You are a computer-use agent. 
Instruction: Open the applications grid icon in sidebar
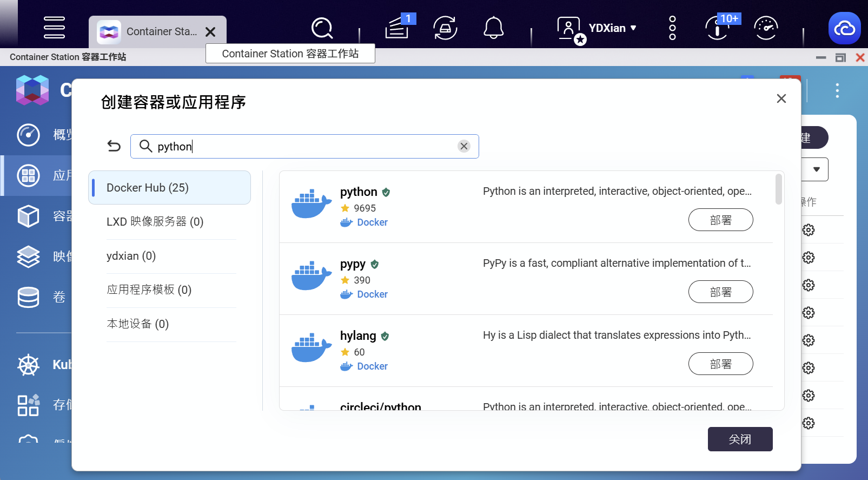tap(28, 175)
